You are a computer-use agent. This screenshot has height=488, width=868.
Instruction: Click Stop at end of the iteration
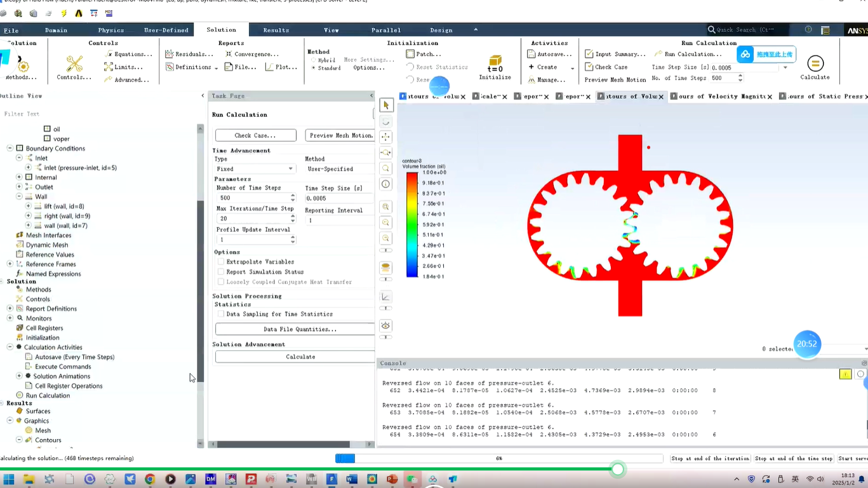pos(711,459)
